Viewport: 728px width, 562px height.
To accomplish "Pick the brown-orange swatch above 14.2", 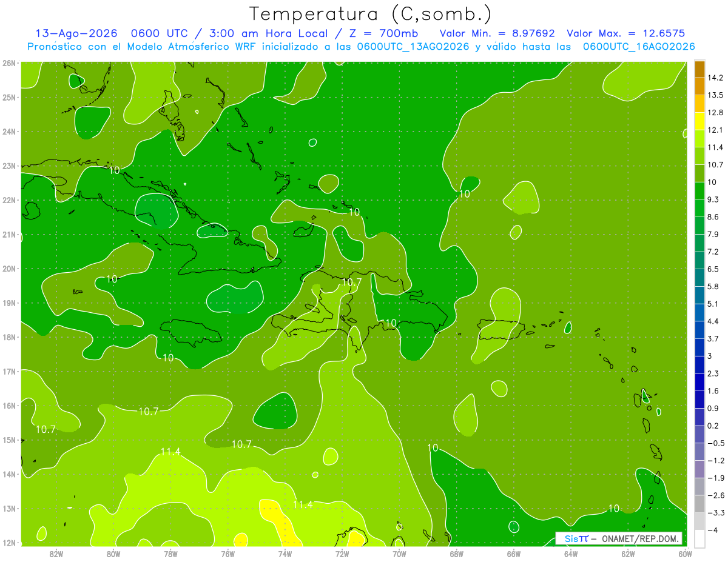I will (x=699, y=69).
